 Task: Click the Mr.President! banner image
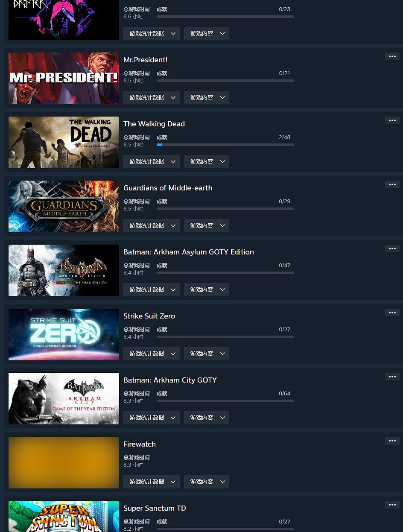pyautogui.click(x=64, y=78)
